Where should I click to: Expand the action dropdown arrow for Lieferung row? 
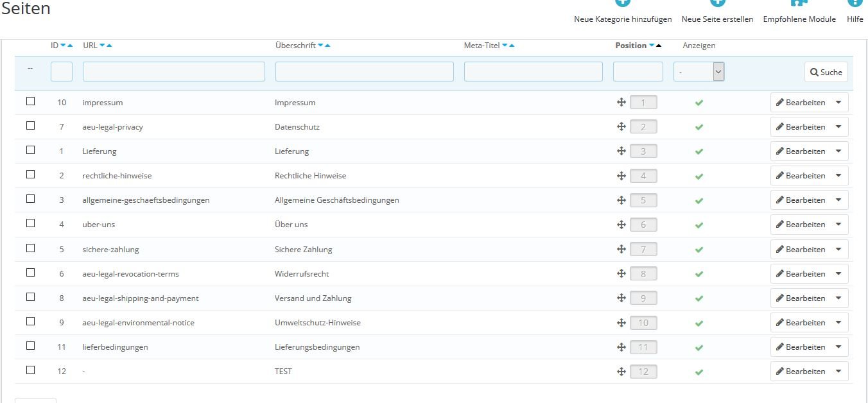(x=838, y=151)
